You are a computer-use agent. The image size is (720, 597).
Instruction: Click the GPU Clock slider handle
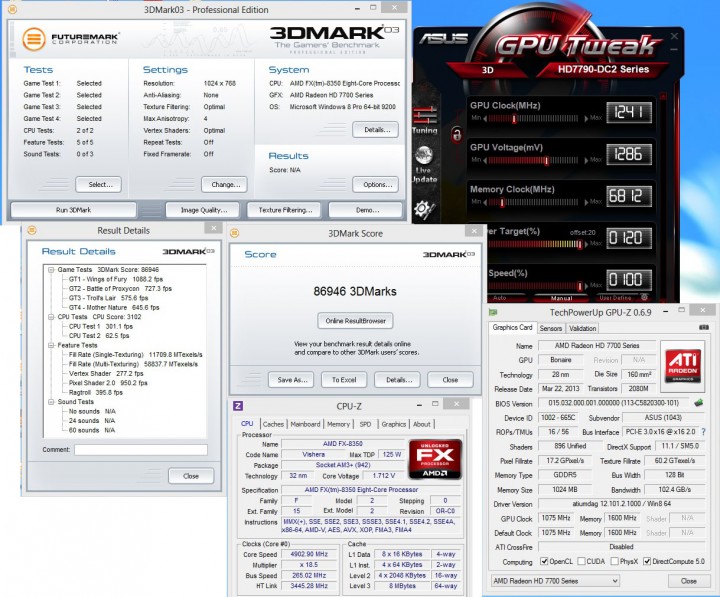pos(514,118)
